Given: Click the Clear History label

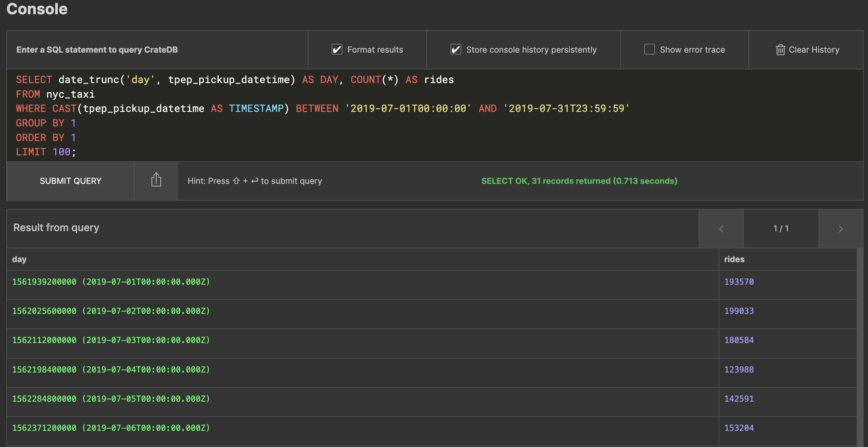Looking at the screenshot, I should [814, 50].
